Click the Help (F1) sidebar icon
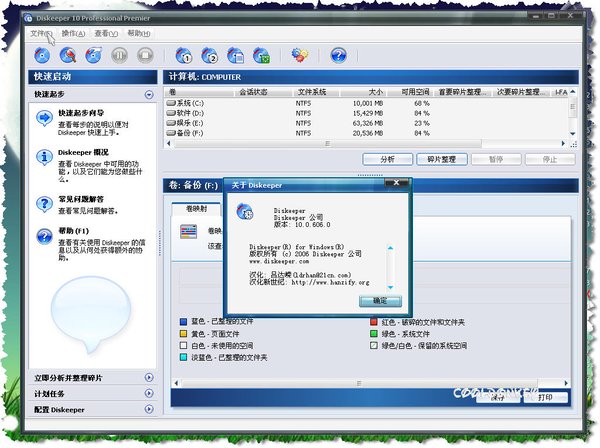600x448 pixels. click(44, 236)
